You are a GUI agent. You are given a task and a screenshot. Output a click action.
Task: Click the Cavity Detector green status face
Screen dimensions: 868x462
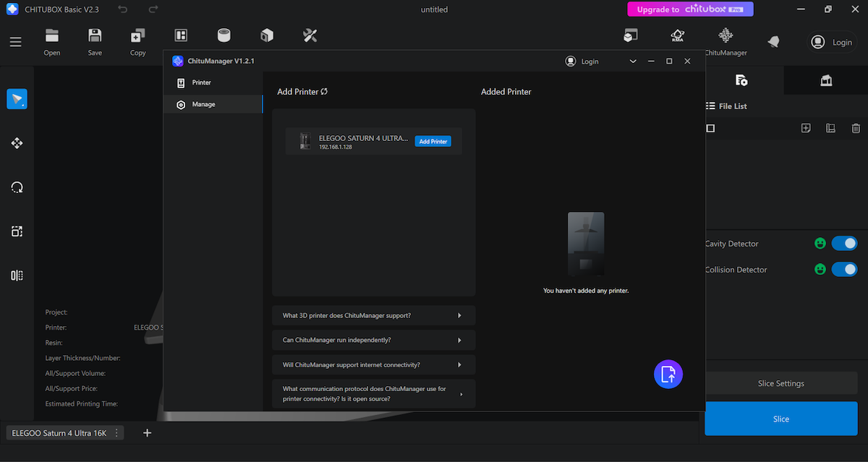820,244
